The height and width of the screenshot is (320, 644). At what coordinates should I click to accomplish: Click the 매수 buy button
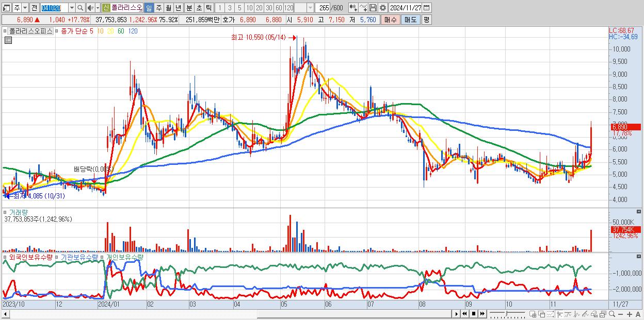tap(390, 20)
